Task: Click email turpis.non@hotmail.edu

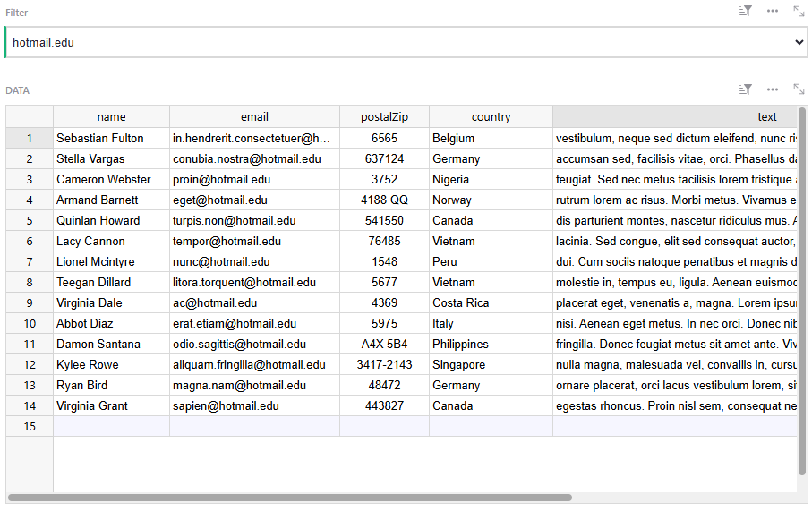Action: tap(254, 220)
